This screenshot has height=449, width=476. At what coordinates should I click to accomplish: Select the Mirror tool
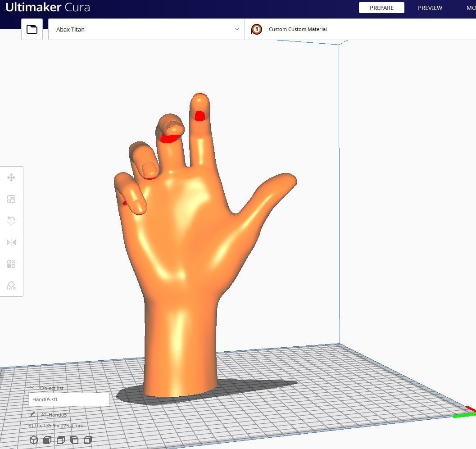coord(11,242)
